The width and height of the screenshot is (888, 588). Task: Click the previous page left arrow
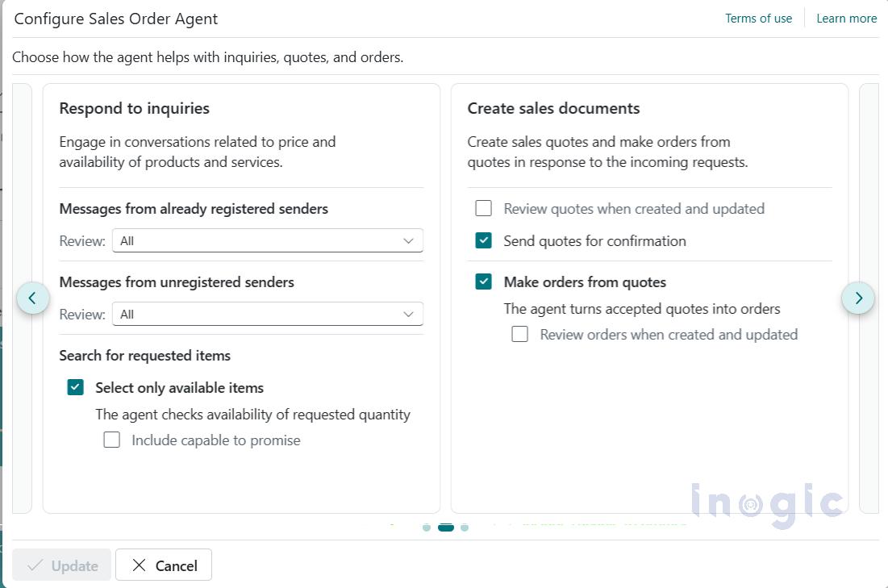[x=32, y=298]
